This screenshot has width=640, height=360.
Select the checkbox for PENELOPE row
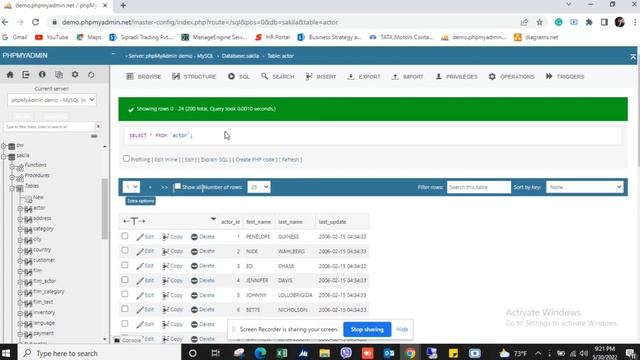pyautogui.click(x=125, y=236)
